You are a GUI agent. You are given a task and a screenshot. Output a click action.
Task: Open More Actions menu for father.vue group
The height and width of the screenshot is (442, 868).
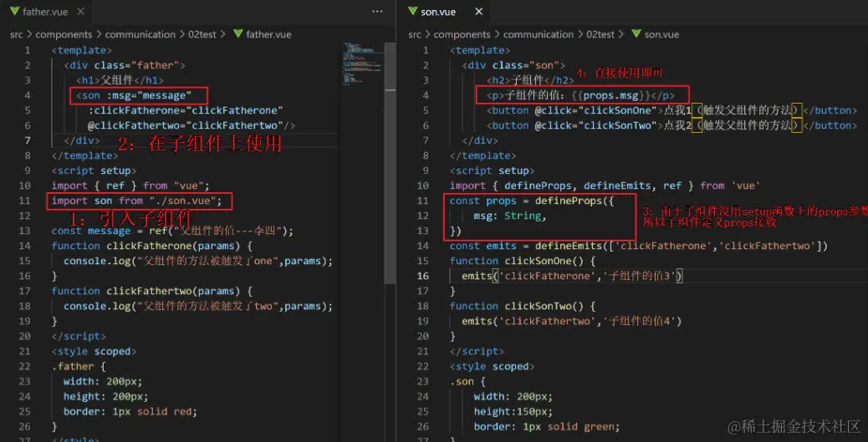pos(377,11)
